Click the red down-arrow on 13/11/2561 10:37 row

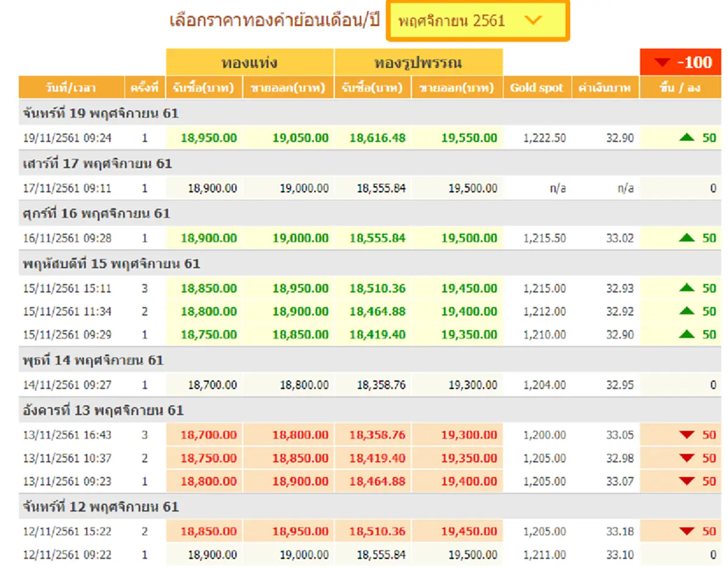(686, 458)
